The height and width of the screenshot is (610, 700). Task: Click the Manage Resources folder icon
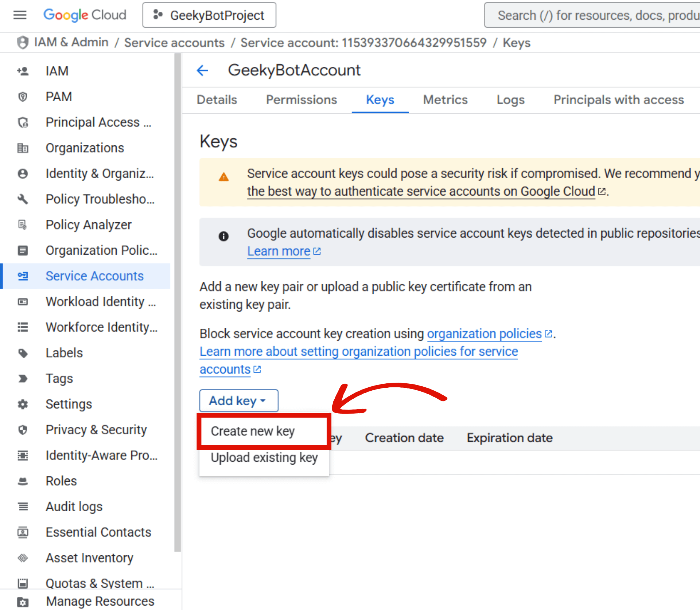23,602
